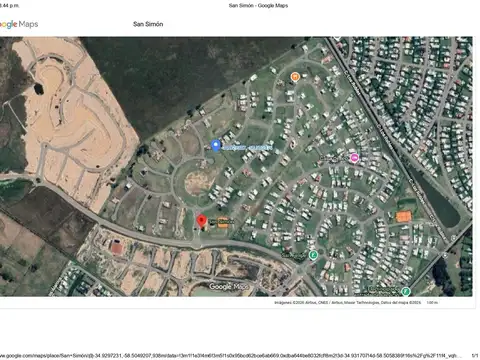This screenshot has height=360, width=480.
Task: Click the green circular marker beside the roundabout
Action: (x=313, y=255)
